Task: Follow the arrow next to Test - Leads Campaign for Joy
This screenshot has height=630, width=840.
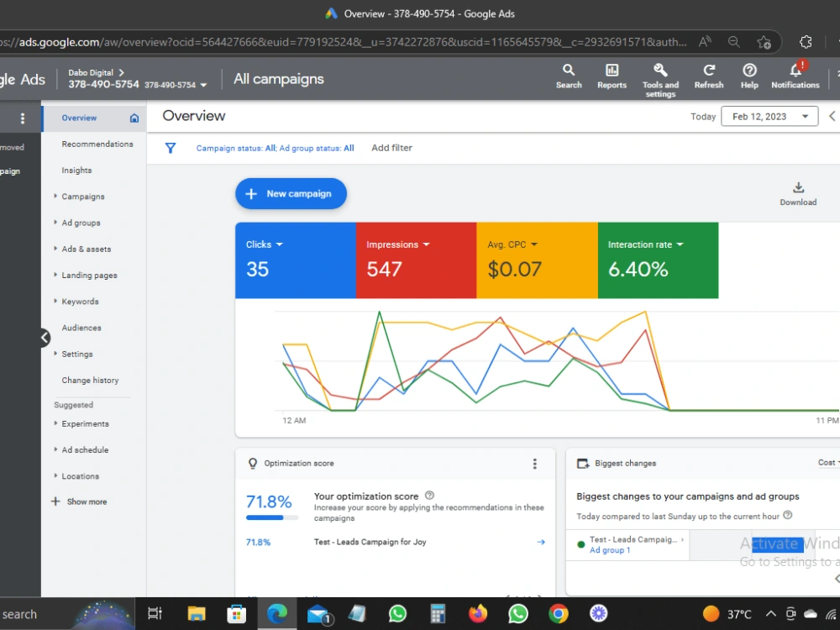Action: [541, 542]
